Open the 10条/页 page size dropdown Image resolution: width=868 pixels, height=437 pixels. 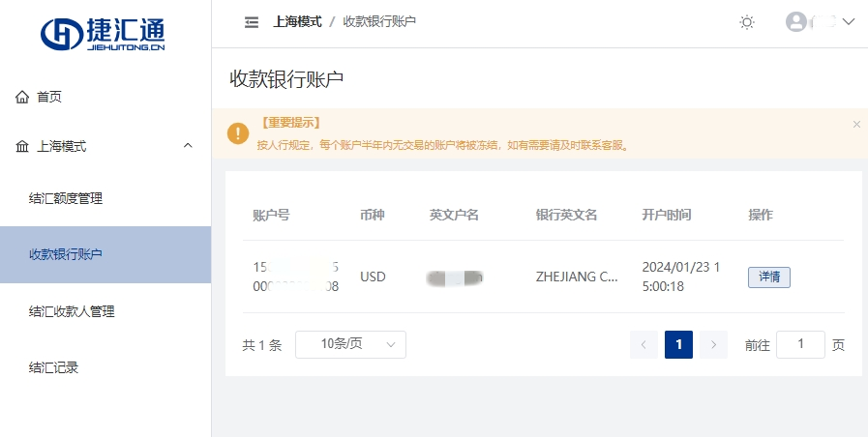(x=350, y=344)
